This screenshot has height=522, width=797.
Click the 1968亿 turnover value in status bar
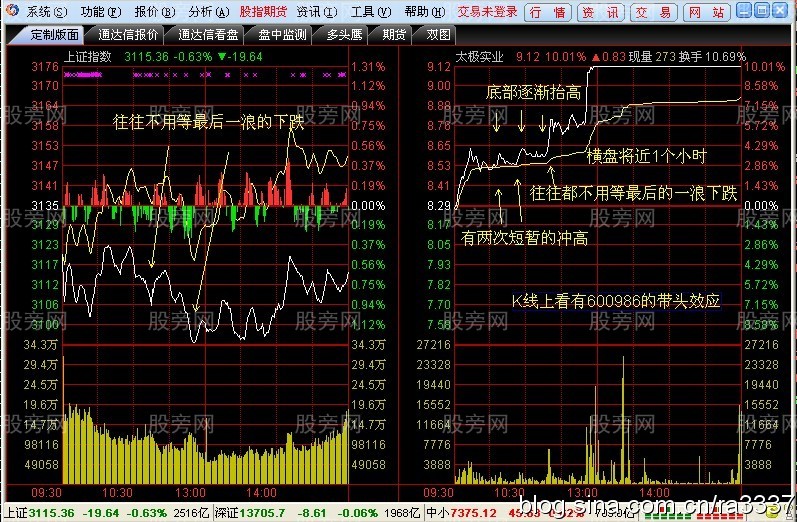(402, 513)
